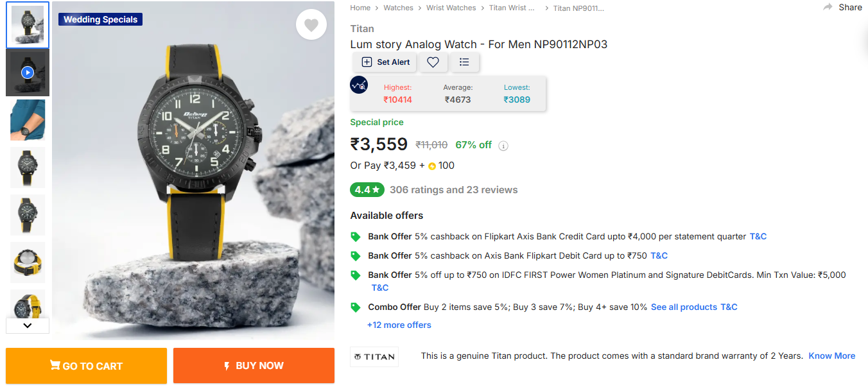This screenshot has height=387, width=868.
Task: Click the GO TO CART button
Action: (x=86, y=366)
